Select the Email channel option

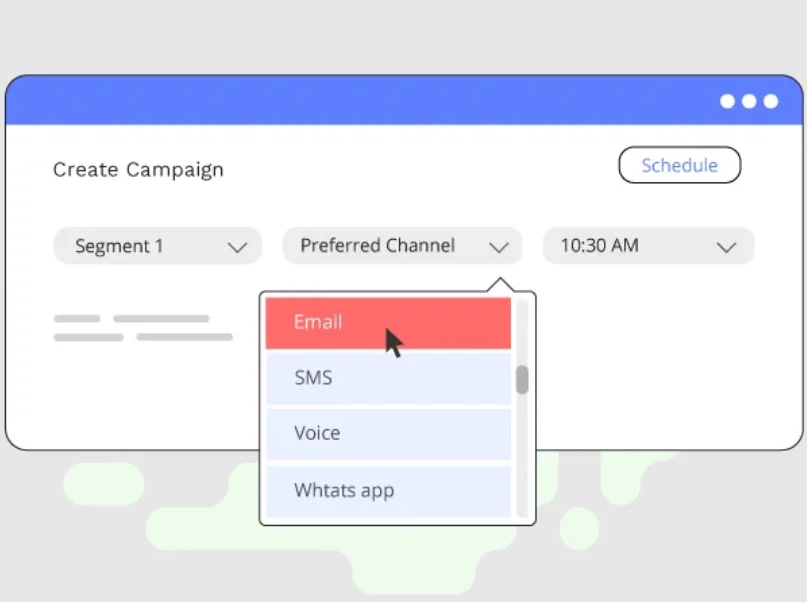pyautogui.click(x=388, y=323)
